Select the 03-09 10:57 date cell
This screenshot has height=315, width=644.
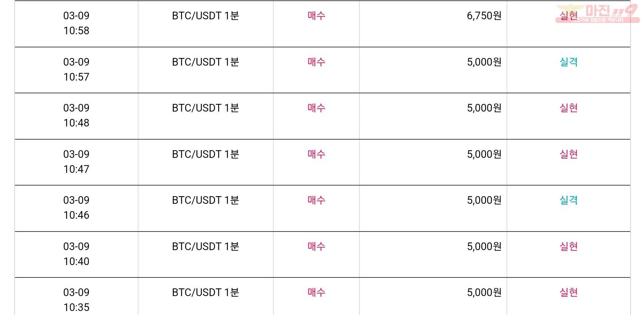pyautogui.click(x=76, y=69)
